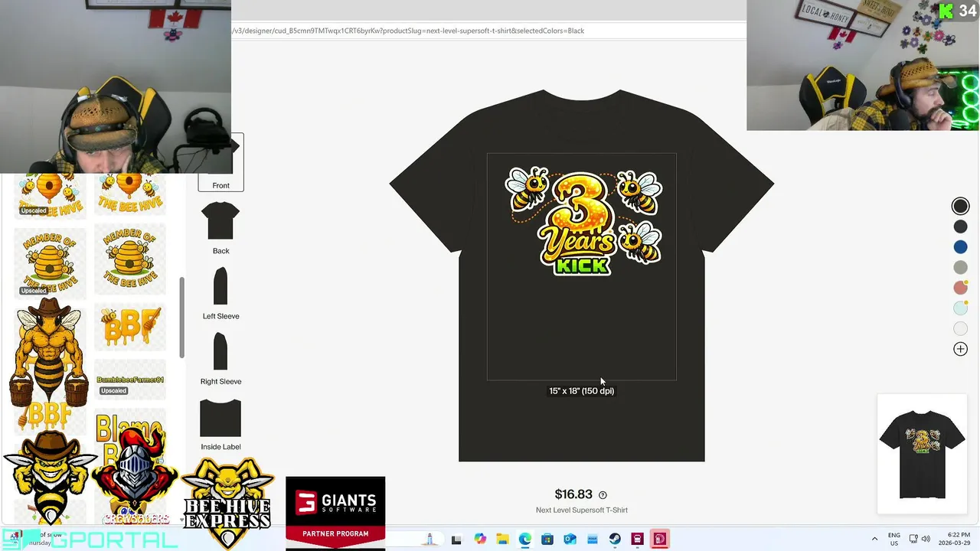980x551 pixels.
Task: Select the BumblebeeFarmer81 text design
Action: (130, 380)
